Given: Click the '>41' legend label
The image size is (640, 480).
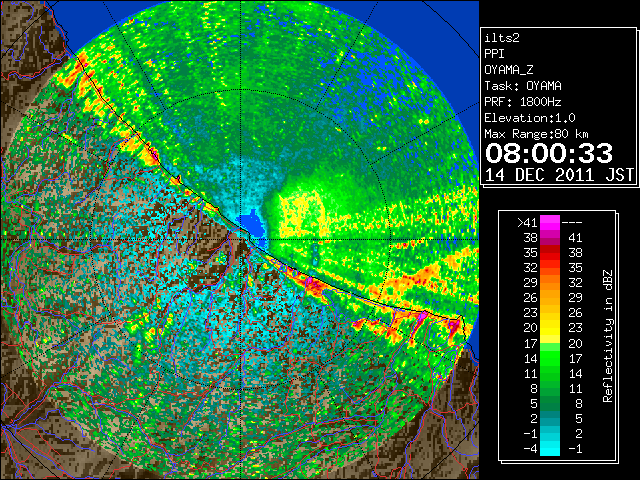Looking at the screenshot, I should coord(527,222).
